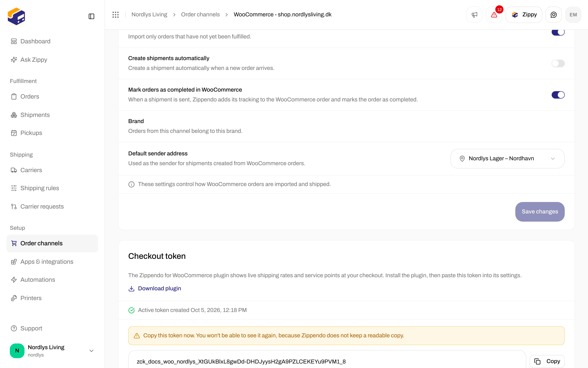
Task: Select Order channels in sidebar
Action: pos(52,243)
